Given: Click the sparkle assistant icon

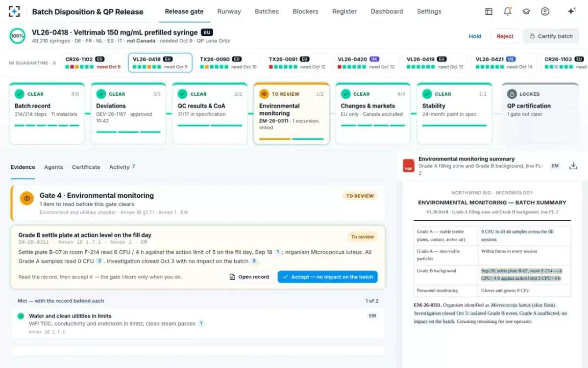Looking at the screenshot, I should point(571,11).
